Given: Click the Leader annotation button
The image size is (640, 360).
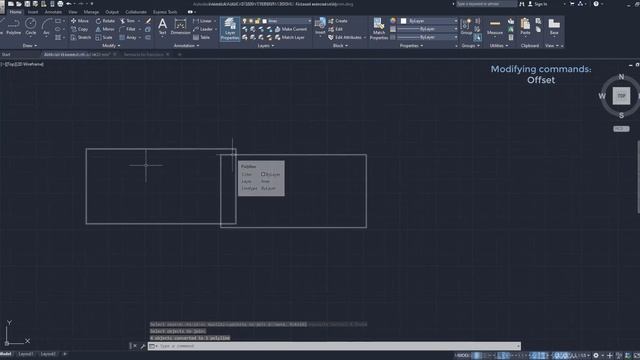Looking at the screenshot, I should coord(203,29).
